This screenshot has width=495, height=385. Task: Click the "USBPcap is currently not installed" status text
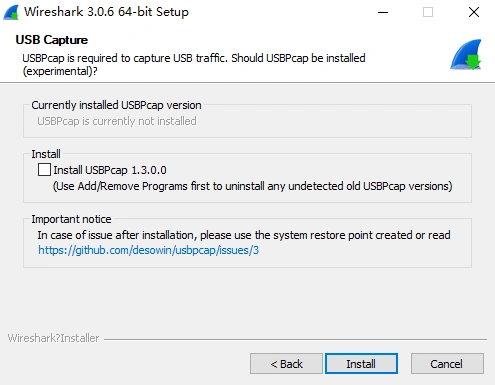tap(117, 121)
